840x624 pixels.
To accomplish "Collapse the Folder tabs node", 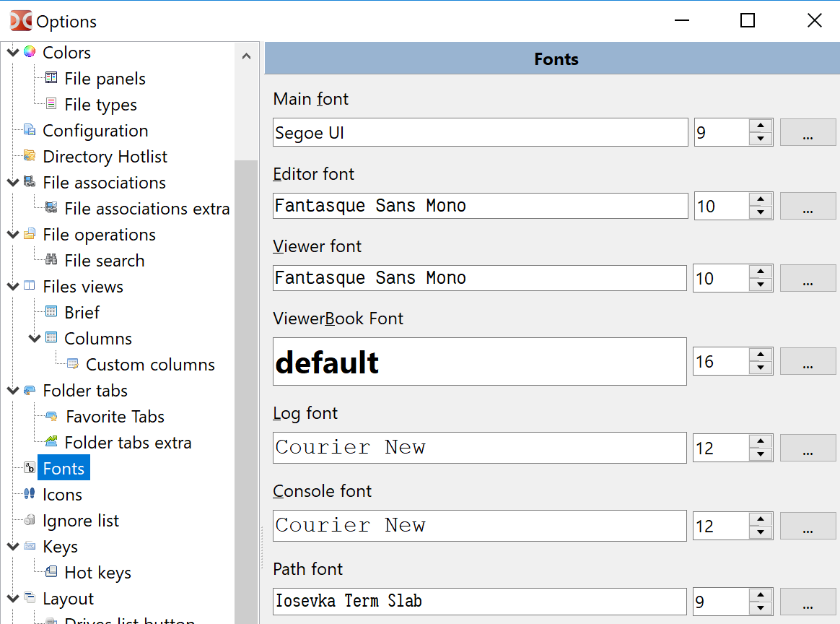I will click(12, 390).
